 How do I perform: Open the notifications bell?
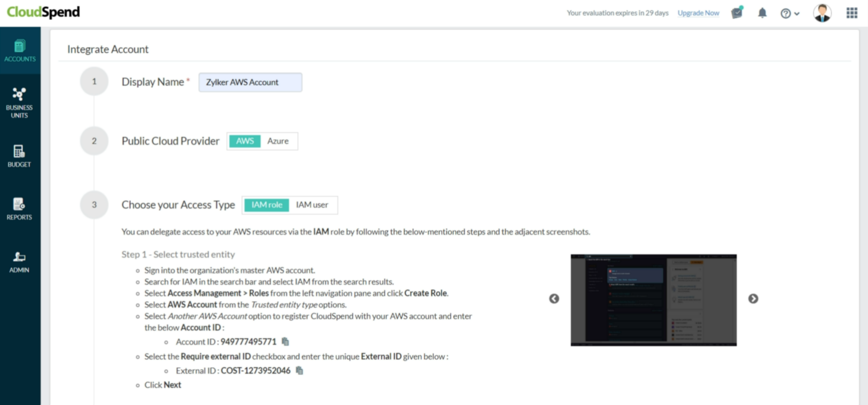762,13
